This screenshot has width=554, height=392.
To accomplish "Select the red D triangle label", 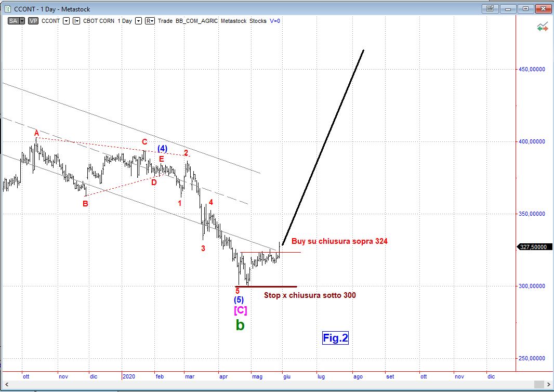I will pyautogui.click(x=154, y=182).
